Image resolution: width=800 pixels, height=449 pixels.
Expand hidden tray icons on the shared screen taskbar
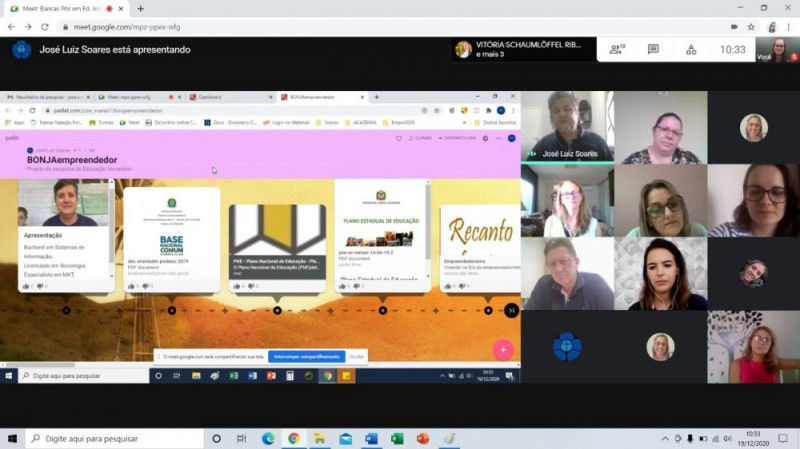(442, 376)
